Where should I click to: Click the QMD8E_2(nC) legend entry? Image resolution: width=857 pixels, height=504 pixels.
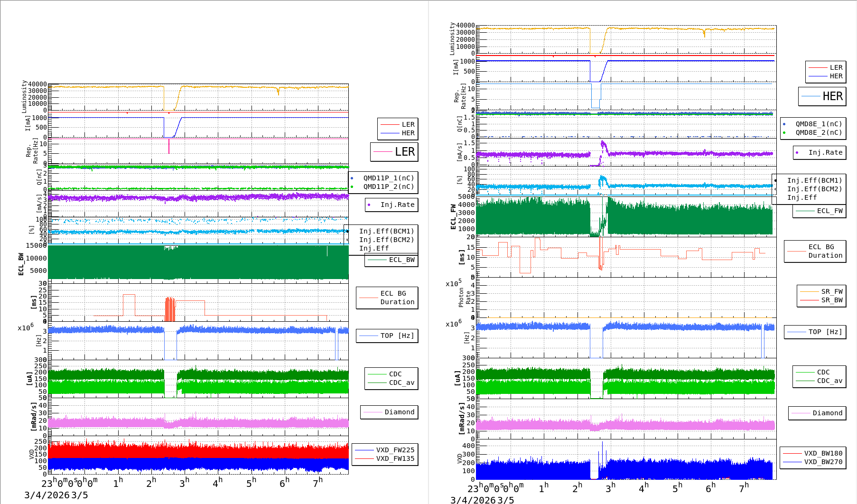[818, 132]
